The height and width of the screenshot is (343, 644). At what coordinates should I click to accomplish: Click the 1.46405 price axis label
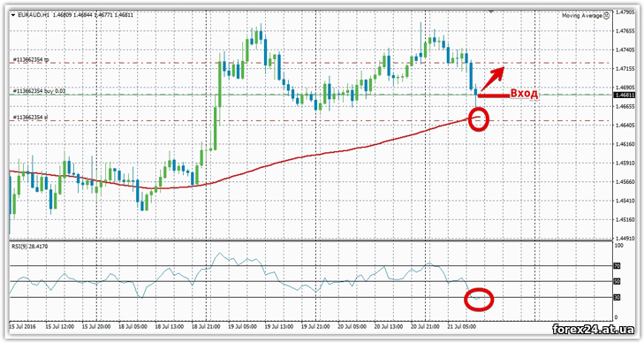625,126
